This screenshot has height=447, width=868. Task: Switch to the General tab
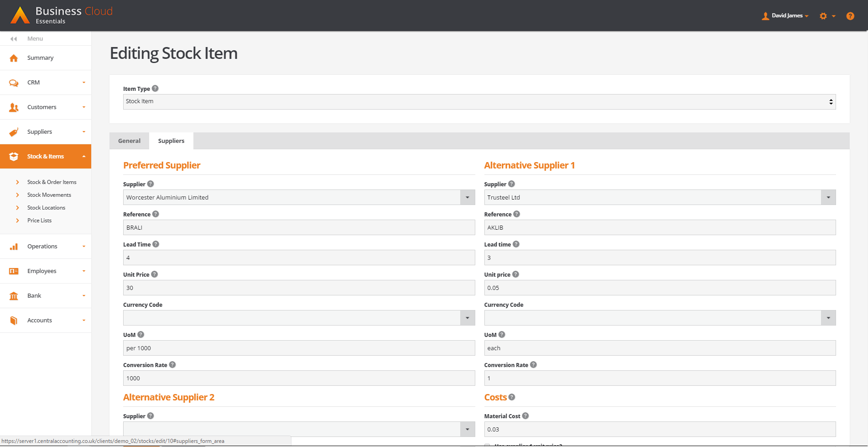[x=129, y=141]
